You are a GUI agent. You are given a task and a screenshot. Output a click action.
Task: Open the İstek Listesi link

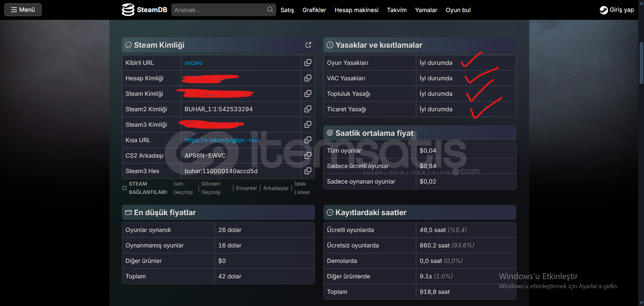point(302,188)
